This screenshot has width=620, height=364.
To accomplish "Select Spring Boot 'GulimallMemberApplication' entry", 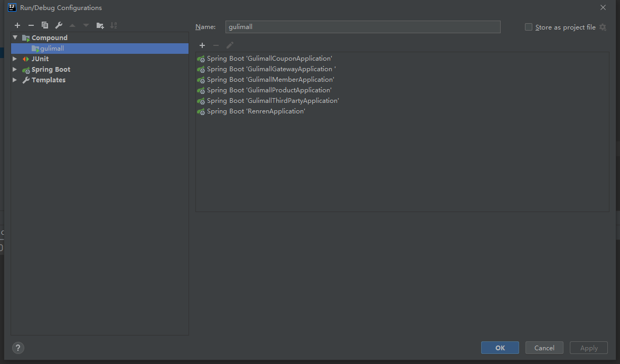I will click(270, 80).
